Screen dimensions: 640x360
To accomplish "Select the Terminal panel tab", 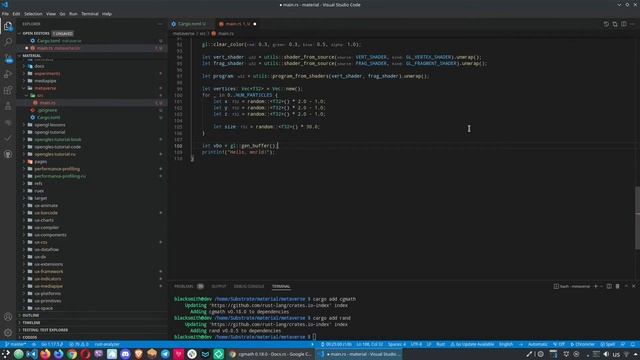I will pyautogui.click(x=281, y=286).
